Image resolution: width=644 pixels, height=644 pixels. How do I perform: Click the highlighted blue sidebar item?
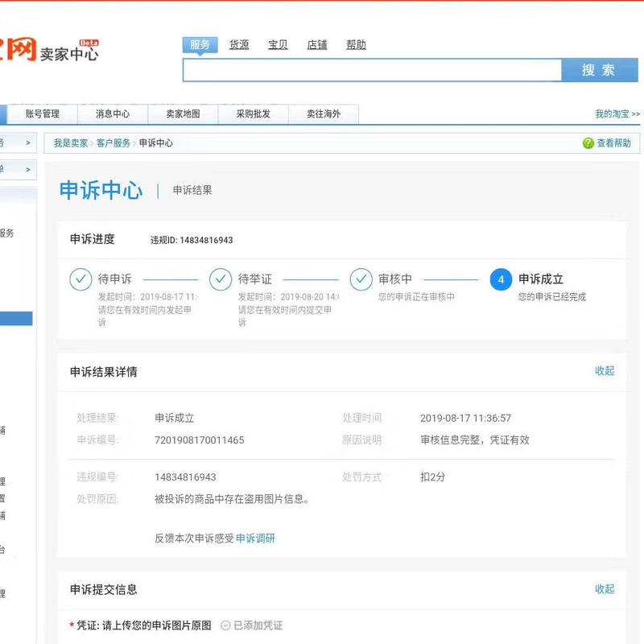16,318
